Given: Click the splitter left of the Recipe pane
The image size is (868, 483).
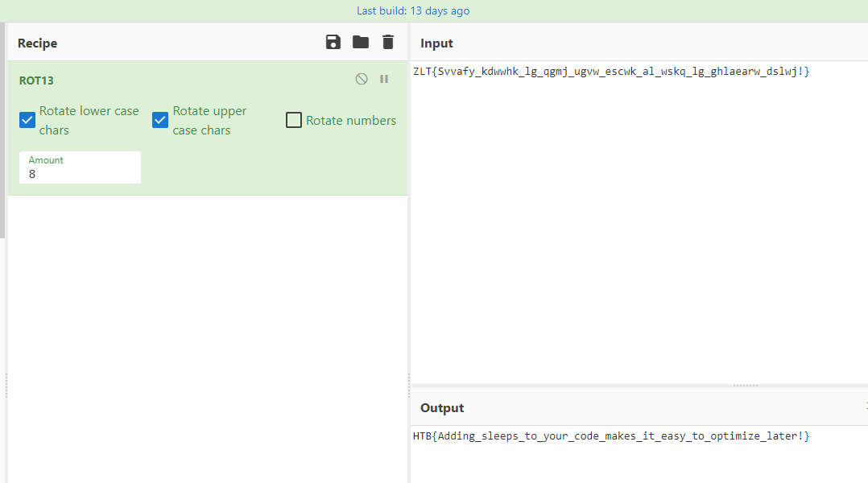Looking at the screenshot, I should click(6, 385).
